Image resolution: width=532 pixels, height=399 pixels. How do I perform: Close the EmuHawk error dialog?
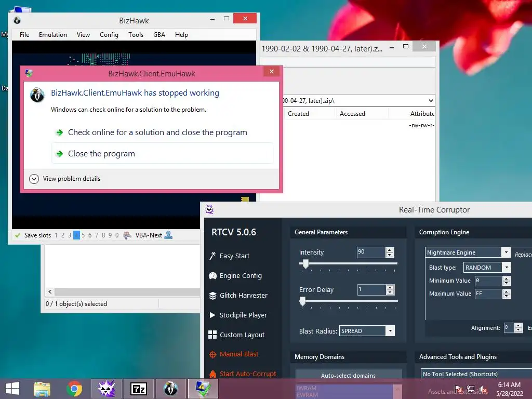pos(271,71)
